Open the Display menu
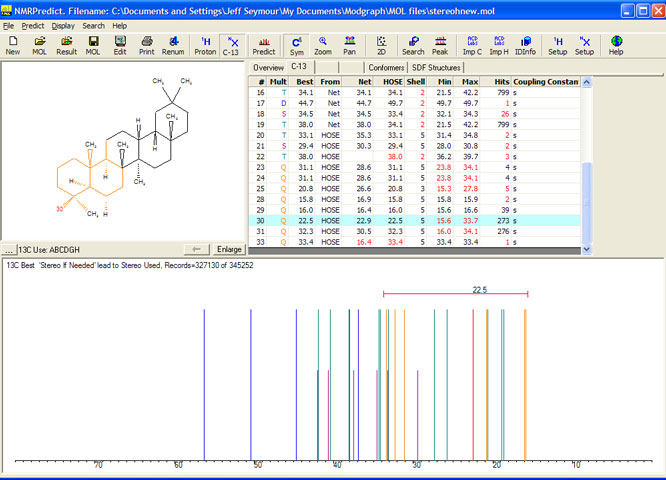Image resolution: width=666 pixels, height=480 pixels. (63, 25)
